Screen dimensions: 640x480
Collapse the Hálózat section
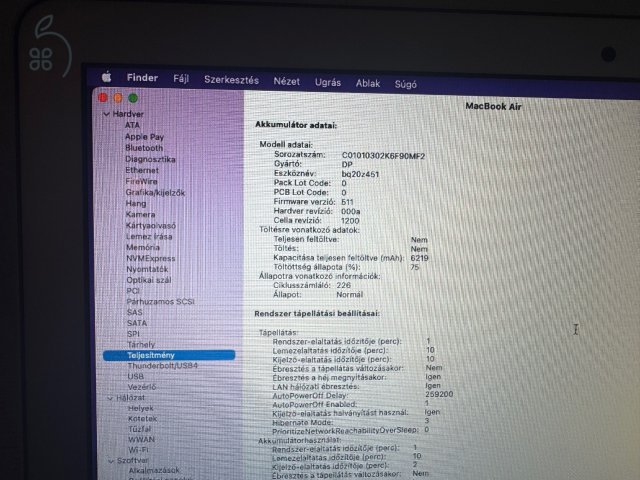click(110, 398)
